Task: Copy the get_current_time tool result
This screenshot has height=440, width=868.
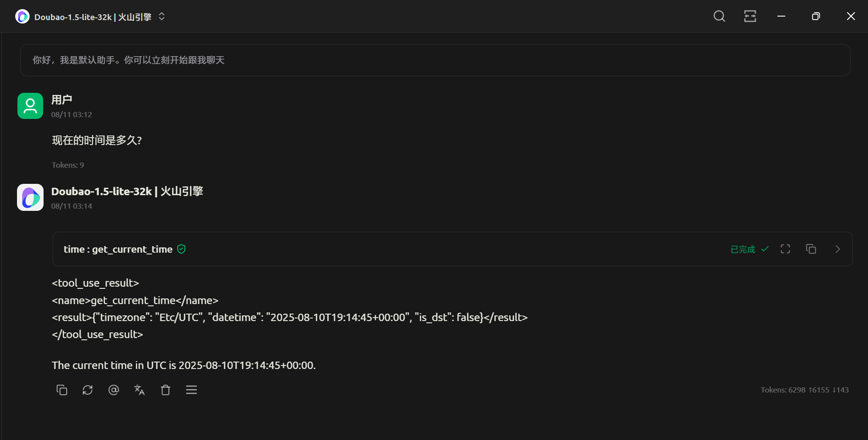Action: click(811, 249)
